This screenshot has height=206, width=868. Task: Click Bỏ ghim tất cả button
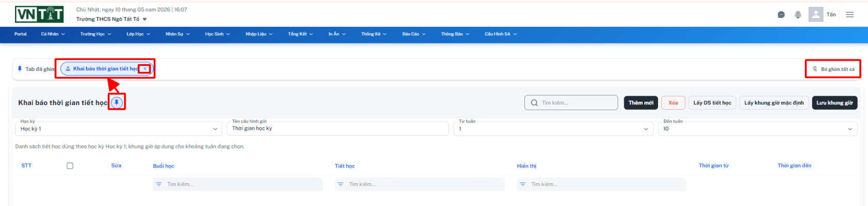click(x=833, y=69)
